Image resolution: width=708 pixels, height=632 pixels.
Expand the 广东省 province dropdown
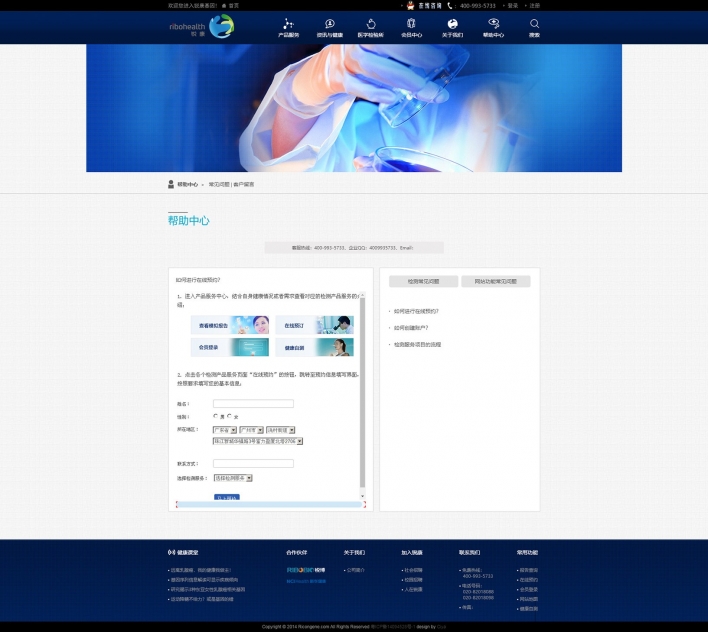click(224, 429)
